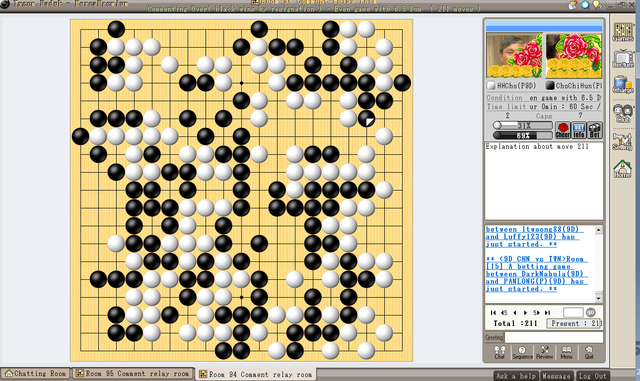
Task: Go back five moves
Action: tap(504, 313)
